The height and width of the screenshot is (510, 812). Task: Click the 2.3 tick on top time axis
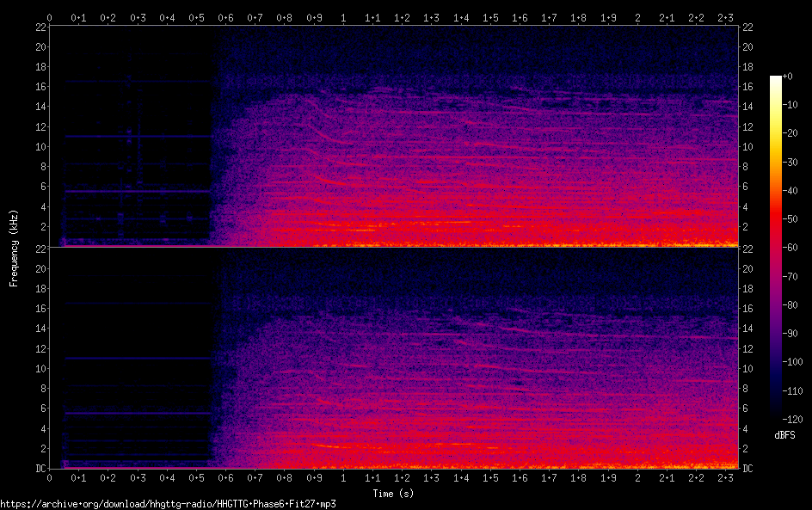[x=725, y=17]
